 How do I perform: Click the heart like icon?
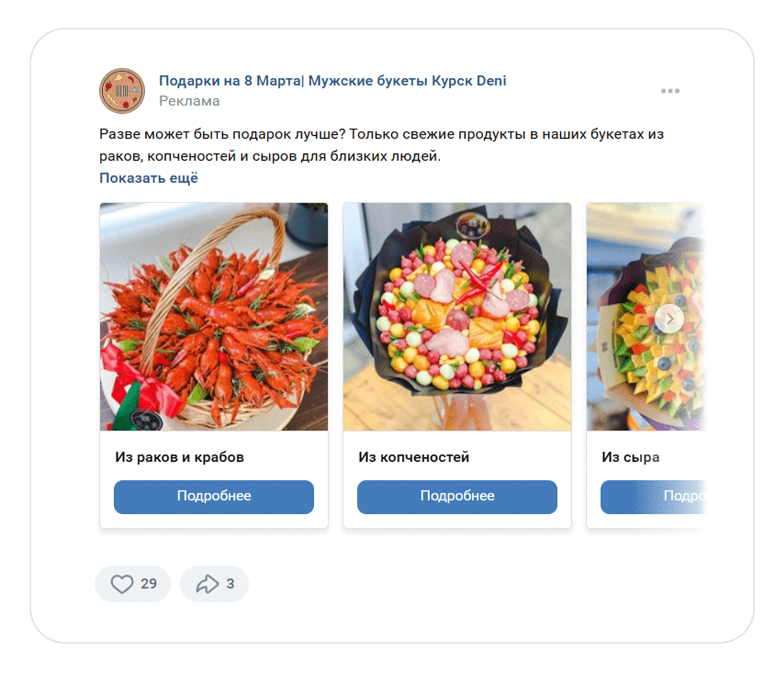click(122, 584)
